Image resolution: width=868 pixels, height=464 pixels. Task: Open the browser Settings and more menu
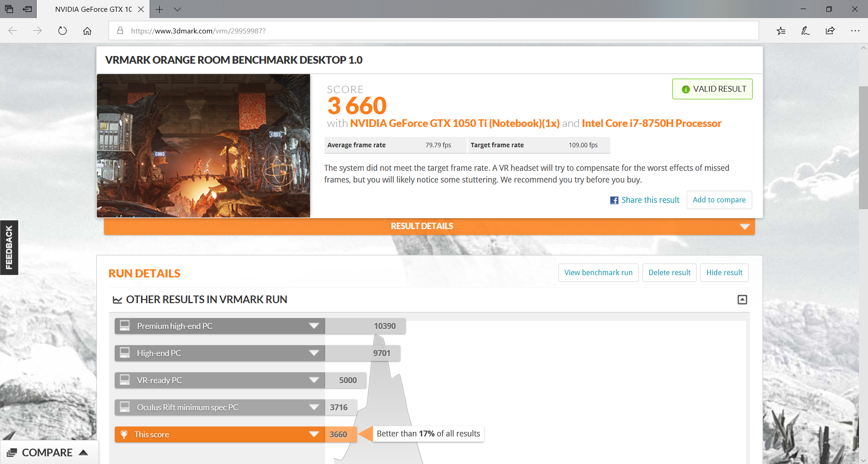855,31
